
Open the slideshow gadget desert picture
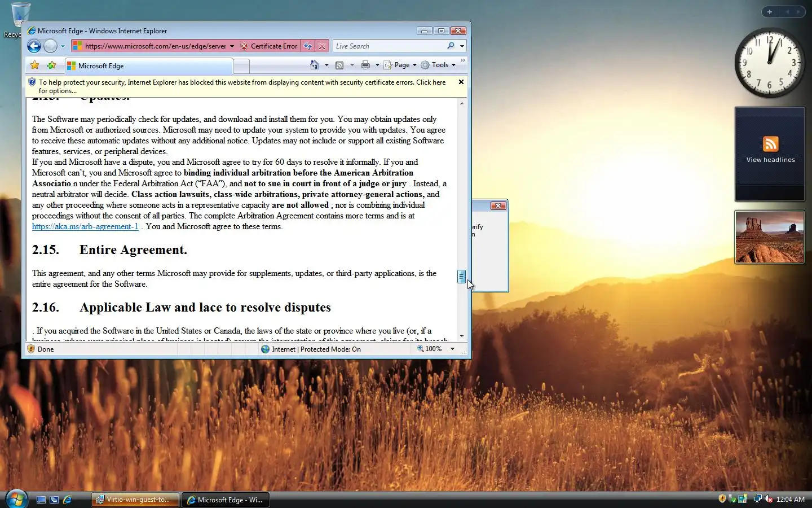(769, 237)
